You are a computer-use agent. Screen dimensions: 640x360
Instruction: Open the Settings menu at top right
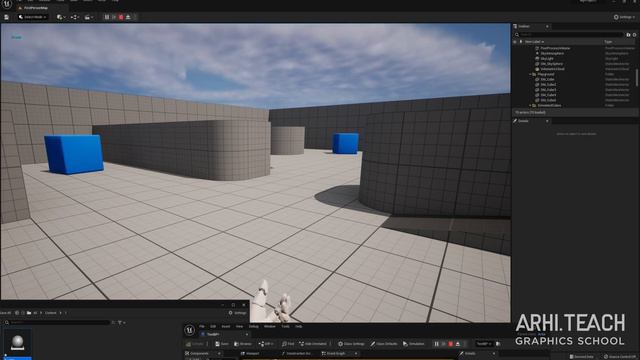(x=624, y=17)
